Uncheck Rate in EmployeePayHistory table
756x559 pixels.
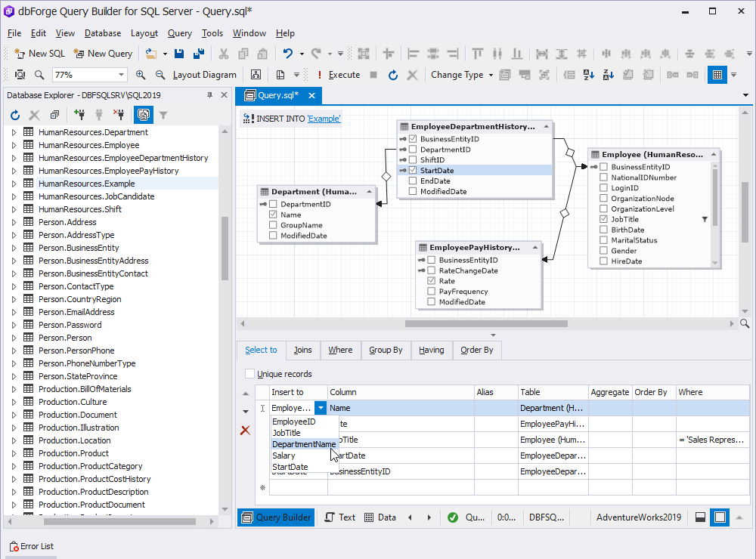432,280
